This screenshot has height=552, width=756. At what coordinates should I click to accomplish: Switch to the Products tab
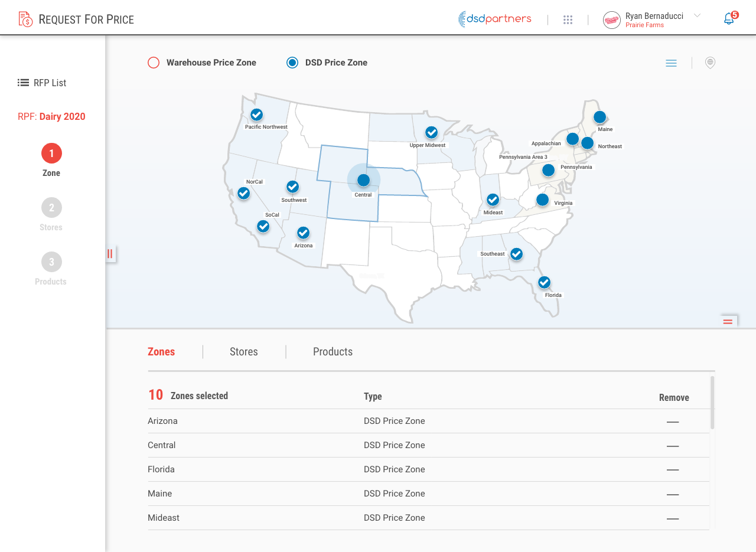(333, 352)
